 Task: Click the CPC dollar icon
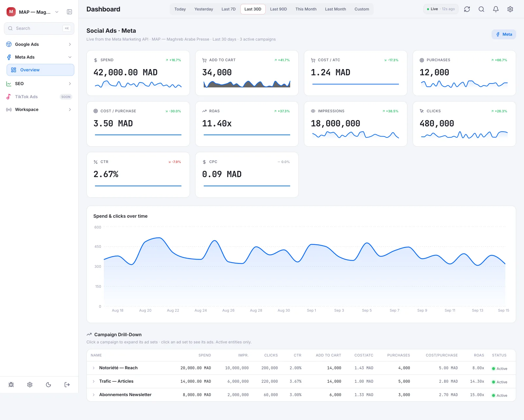click(x=204, y=162)
